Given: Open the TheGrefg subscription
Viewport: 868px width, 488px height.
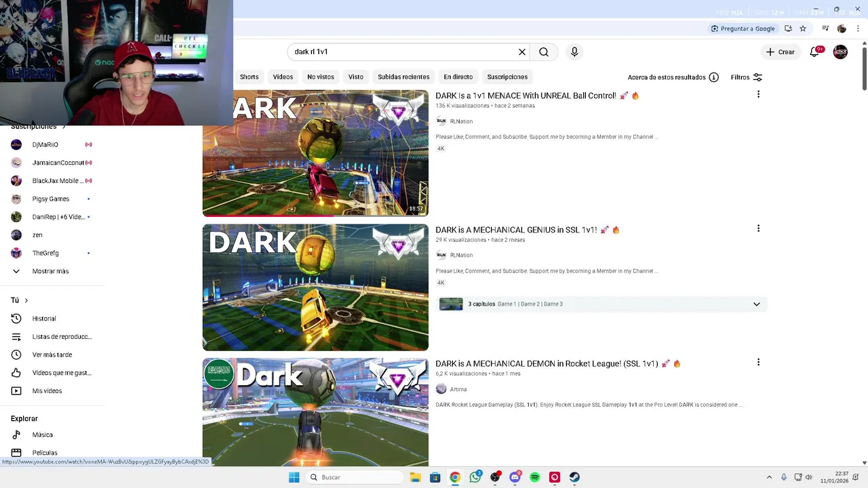Looking at the screenshot, I should 52,253.
